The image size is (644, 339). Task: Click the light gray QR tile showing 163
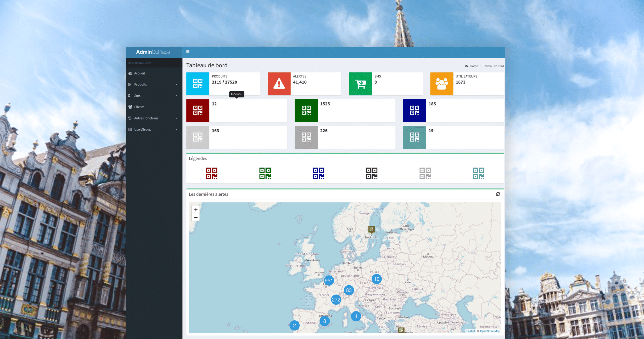pyautogui.click(x=198, y=137)
